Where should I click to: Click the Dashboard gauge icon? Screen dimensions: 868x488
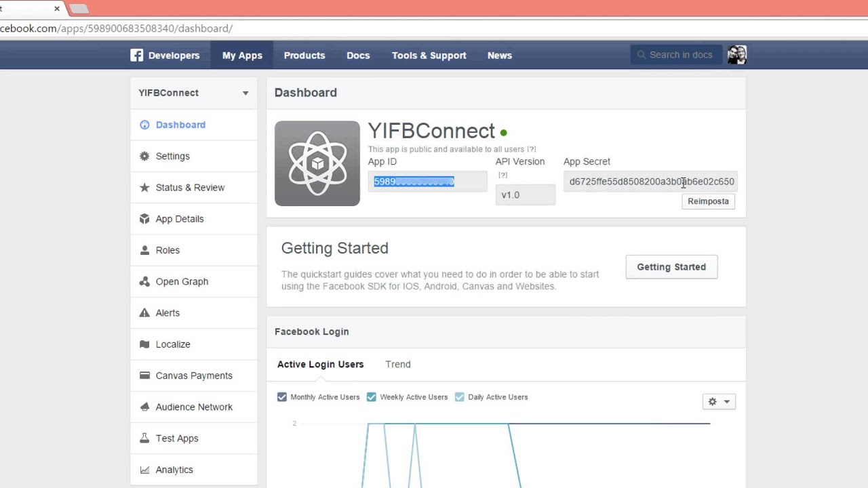[144, 125]
